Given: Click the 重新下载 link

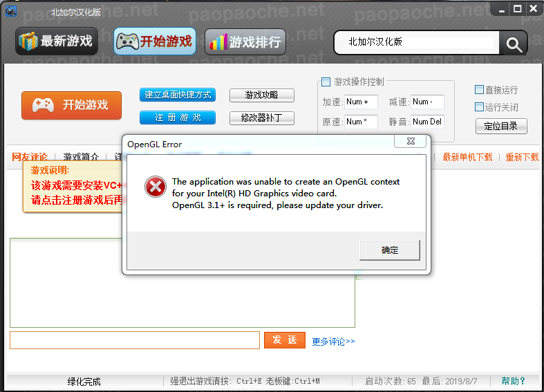Looking at the screenshot, I should (x=522, y=157).
